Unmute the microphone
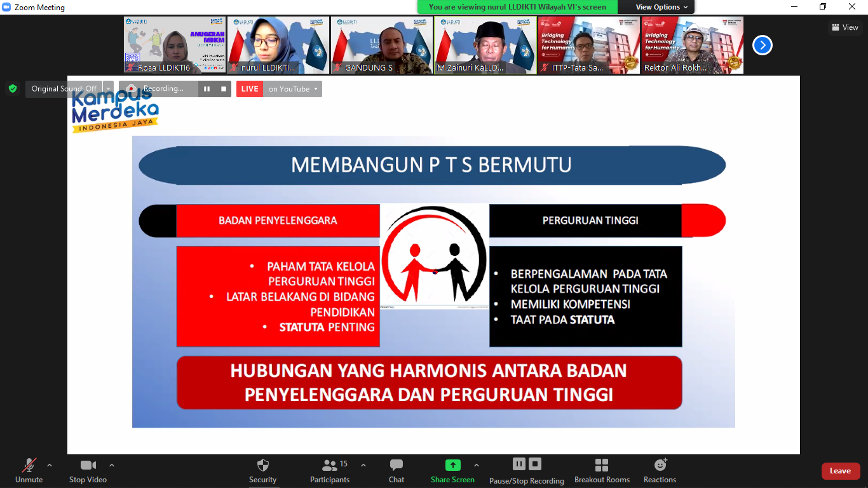 29,470
